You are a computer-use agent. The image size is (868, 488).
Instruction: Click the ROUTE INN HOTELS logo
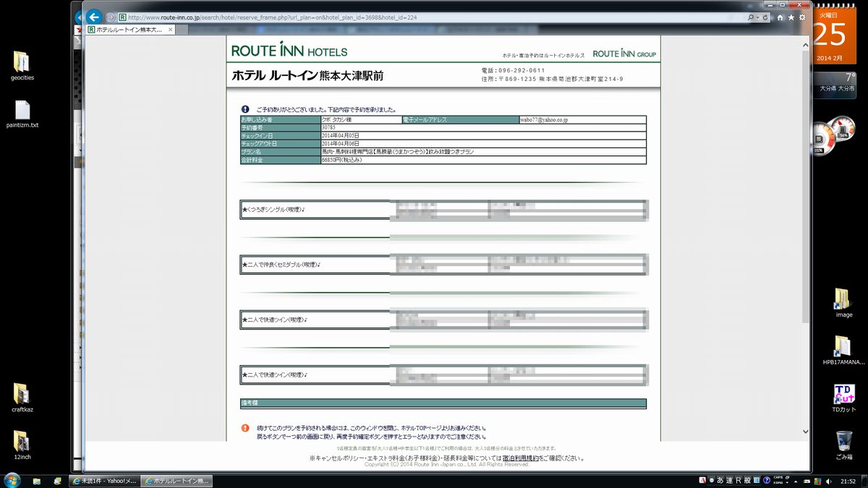pos(289,51)
